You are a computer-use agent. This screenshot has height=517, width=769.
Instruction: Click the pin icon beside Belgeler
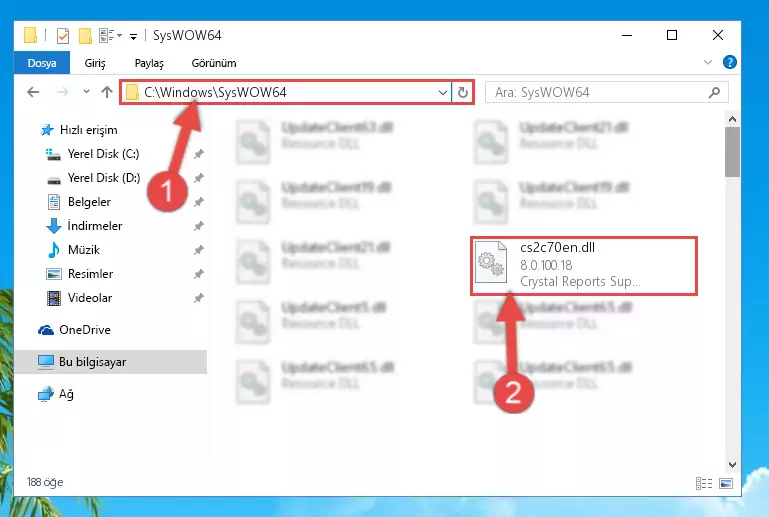tap(198, 202)
